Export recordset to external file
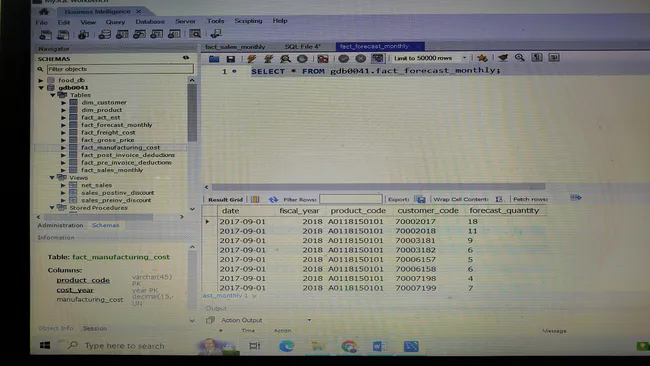Image resolution: width=650 pixels, height=366 pixels. (x=420, y=199)
